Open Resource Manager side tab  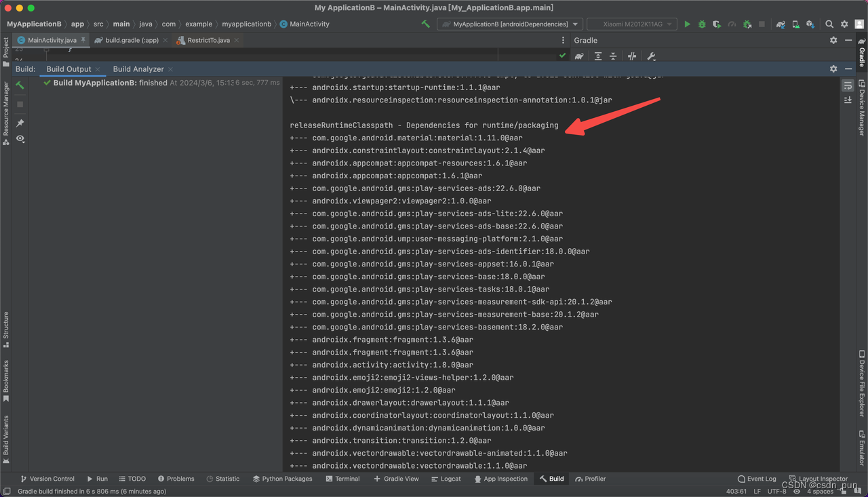[x=6, y=113]
